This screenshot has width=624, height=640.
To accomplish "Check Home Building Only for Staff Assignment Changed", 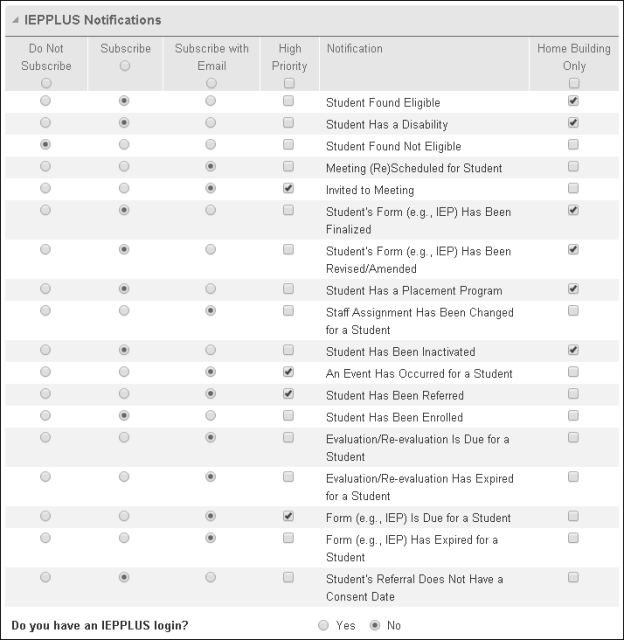I will click(573, 312).
